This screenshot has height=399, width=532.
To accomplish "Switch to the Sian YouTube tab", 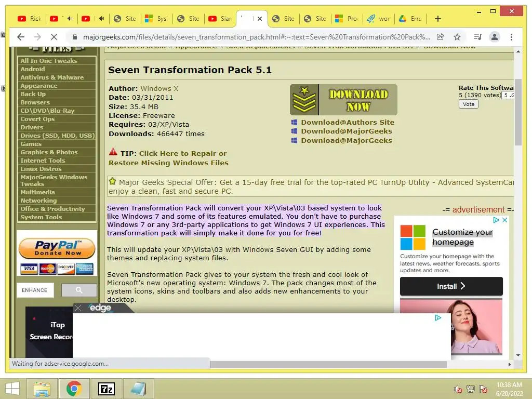I will click(x=220, y=19).
